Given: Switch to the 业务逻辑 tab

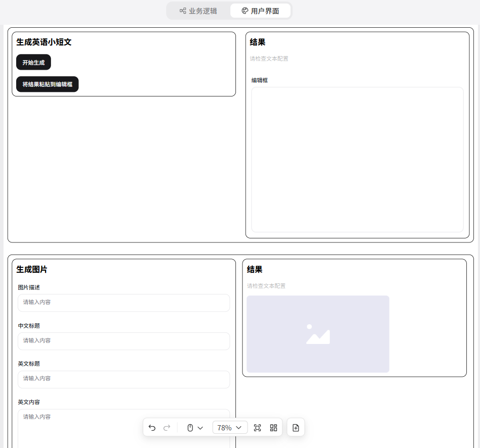Looking at the screenshot, I should coord(199,11).
